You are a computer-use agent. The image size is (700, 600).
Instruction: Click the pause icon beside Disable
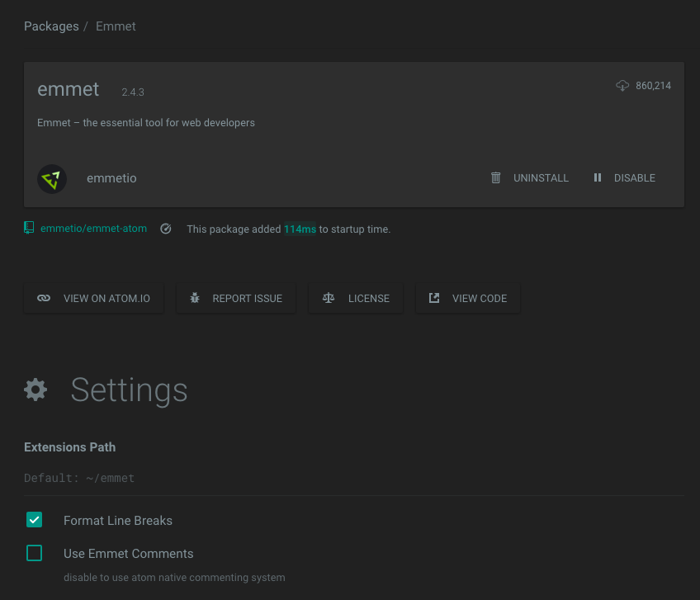point(597,177)
